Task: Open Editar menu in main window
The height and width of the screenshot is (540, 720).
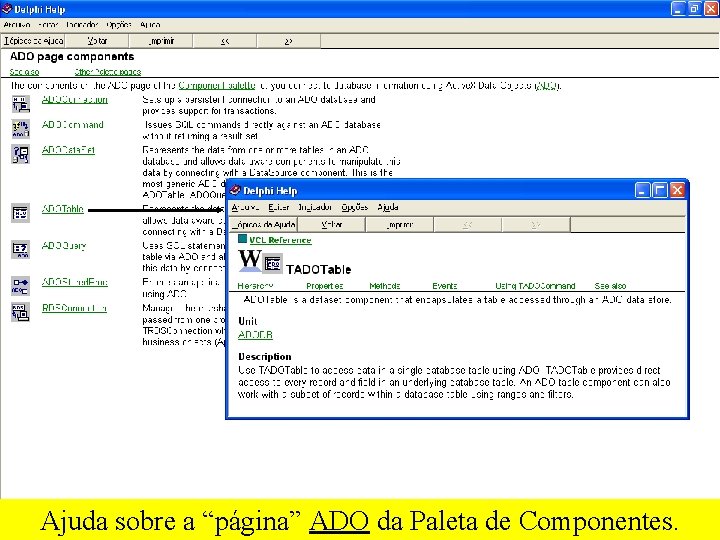Action: point(48,25)
